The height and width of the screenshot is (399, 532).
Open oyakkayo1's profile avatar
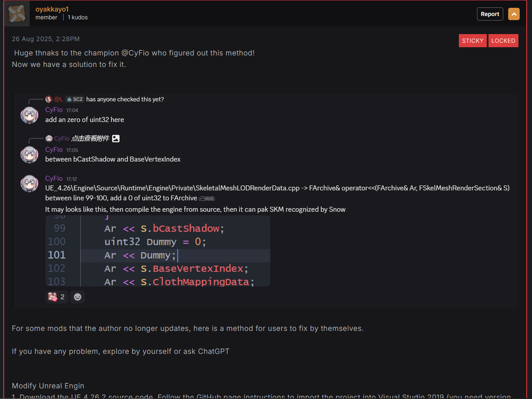pos(17,13)
